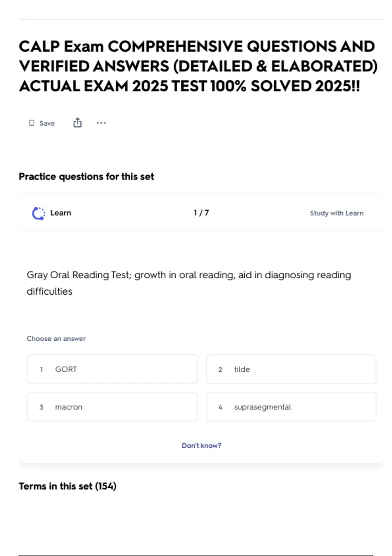The height and width of the screenshot is (556, 392).
Task: Click the share upload icon
Action: click(77, 123)
